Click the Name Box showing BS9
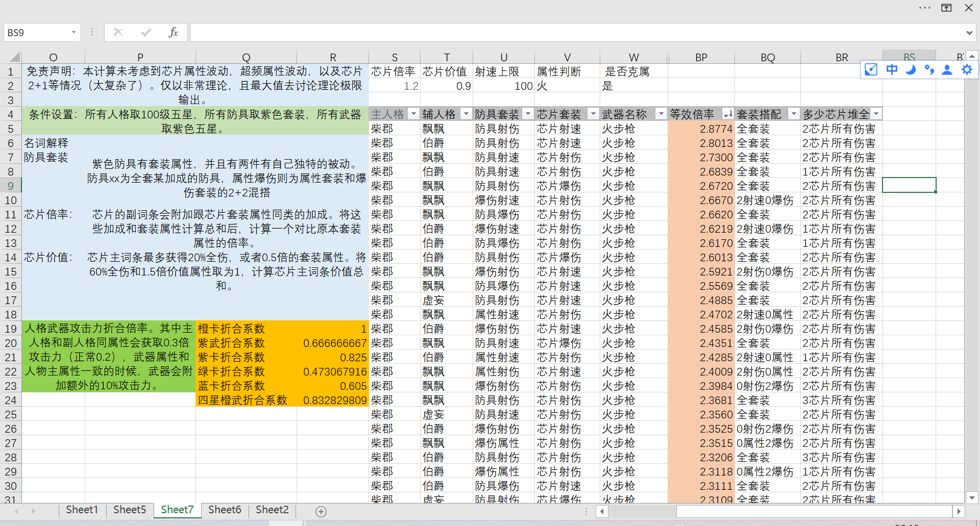980x526 pixels. (37, 32)
